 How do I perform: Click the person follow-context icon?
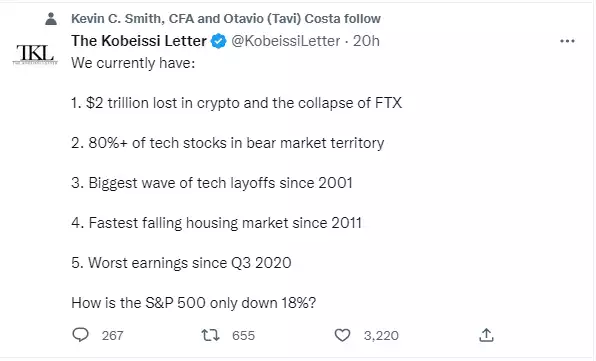click(x=51, y=19)
